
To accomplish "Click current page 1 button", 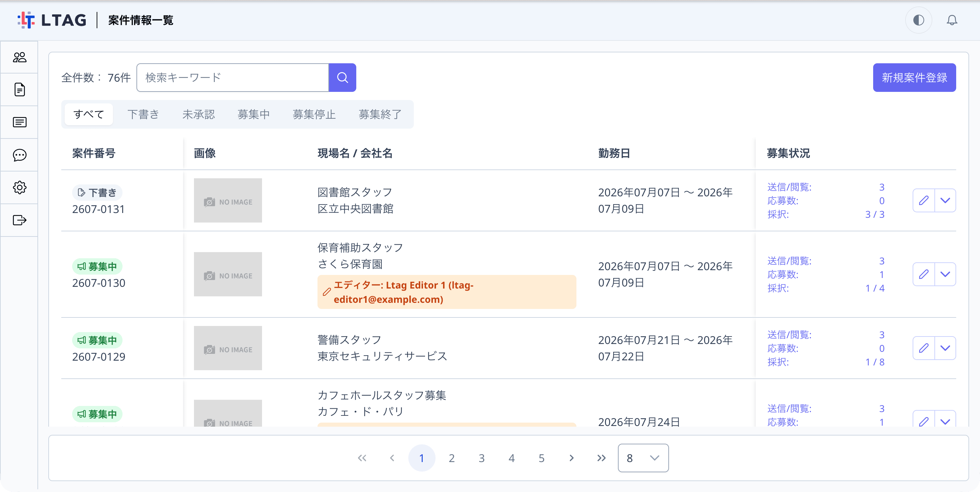I will [422, 458].
